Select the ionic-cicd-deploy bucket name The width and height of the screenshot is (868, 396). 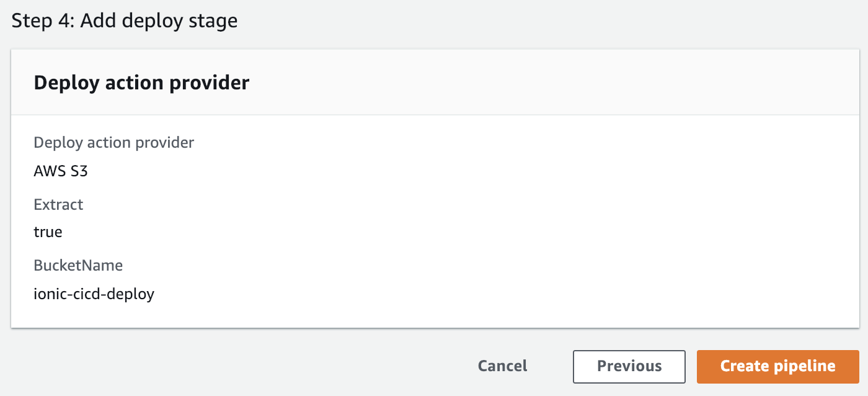(x=94, y=294)
